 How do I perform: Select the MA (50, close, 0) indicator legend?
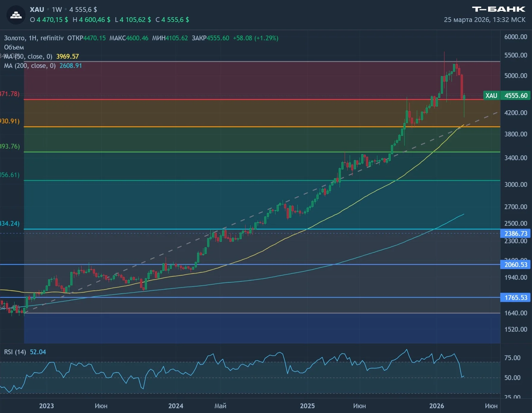[x=28, y=56]
